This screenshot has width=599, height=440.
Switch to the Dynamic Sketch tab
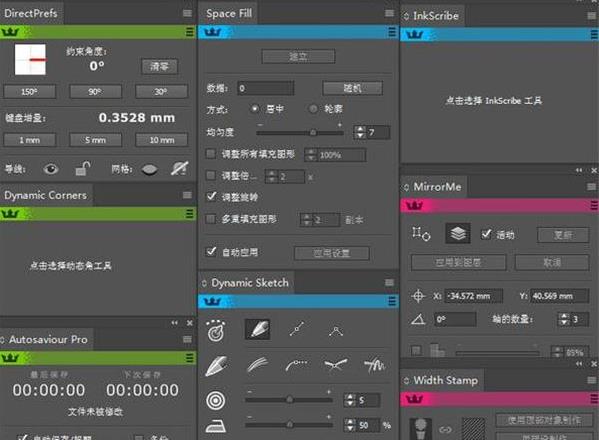tap(246, 283)
